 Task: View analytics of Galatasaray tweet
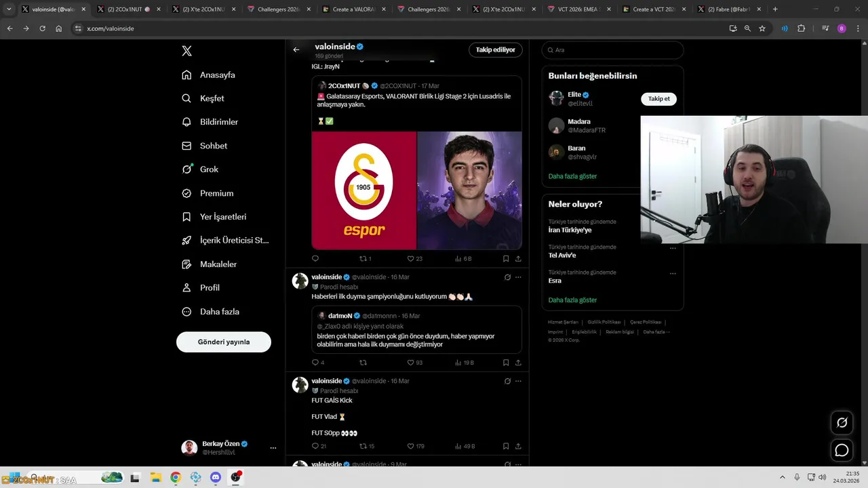pyautogui.click(x=463, y=259)
